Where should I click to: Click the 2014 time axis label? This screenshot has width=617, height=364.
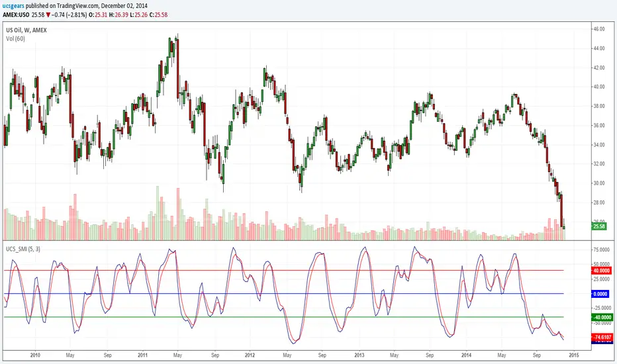click(466, 355)
